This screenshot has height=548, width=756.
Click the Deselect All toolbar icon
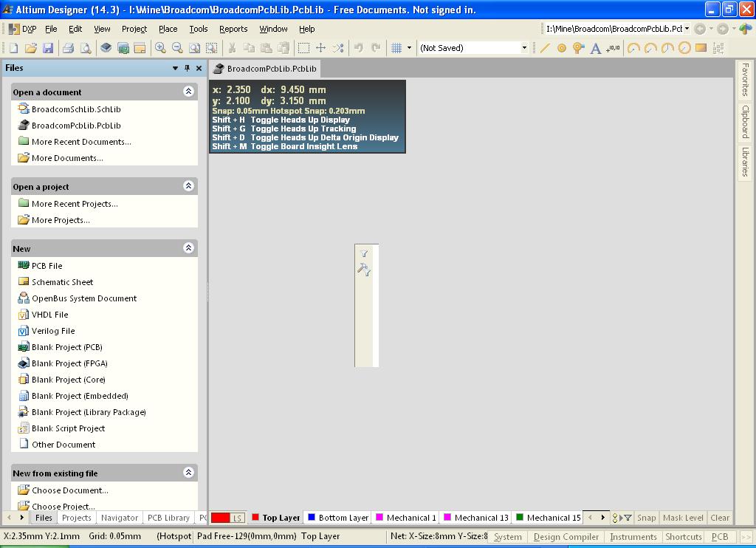(x=338, y=48)
